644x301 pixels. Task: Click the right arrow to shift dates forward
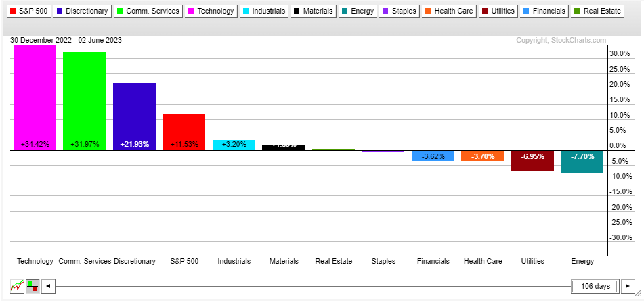628,286
